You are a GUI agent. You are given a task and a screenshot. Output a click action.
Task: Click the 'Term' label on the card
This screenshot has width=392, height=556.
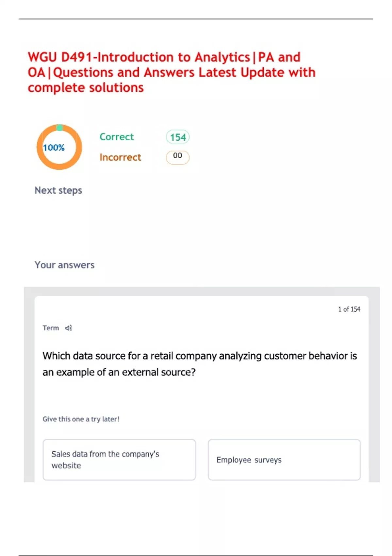(x=51, y=328)
